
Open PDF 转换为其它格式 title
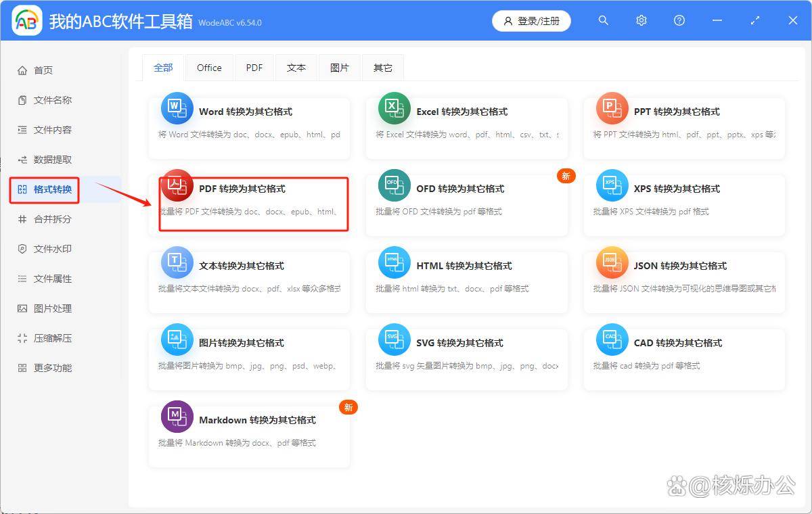point(242,189)
